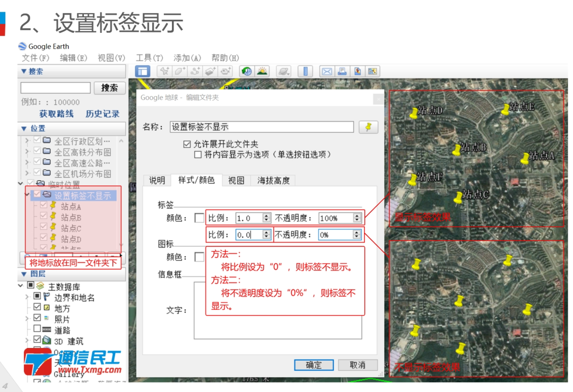Click the pushpin icon of 站点D in the tree

coord(54,238)
